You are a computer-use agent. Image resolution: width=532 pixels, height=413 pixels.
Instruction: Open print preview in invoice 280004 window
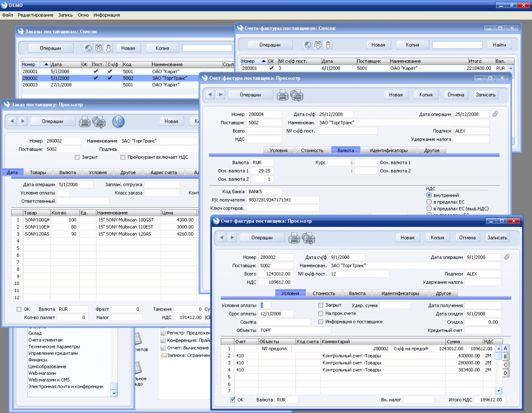point(297,95)
